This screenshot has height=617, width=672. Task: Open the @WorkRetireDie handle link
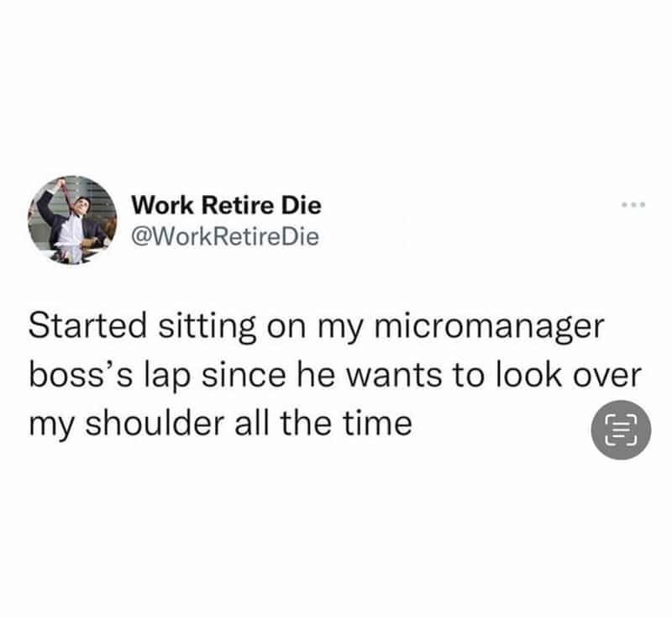225,236
